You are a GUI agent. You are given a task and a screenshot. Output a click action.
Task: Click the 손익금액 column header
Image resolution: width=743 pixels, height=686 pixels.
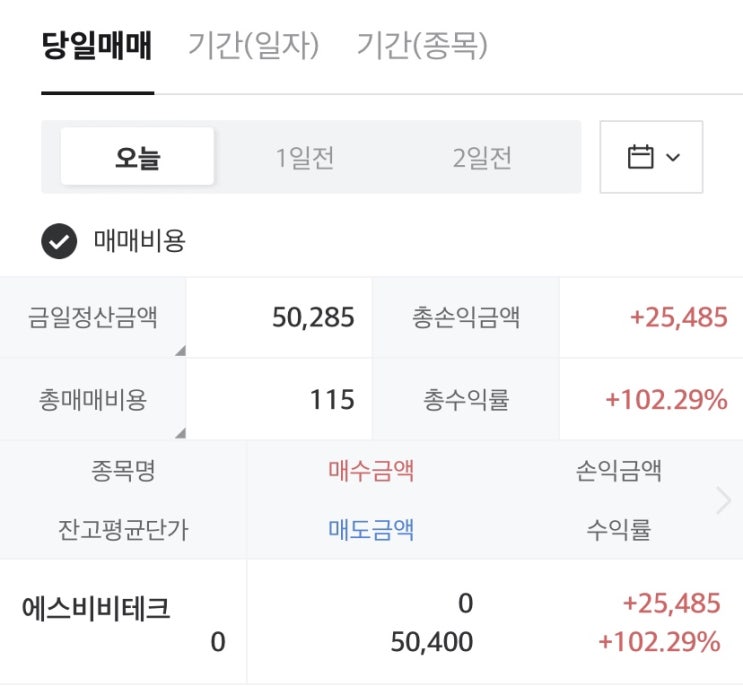[618, 470]
